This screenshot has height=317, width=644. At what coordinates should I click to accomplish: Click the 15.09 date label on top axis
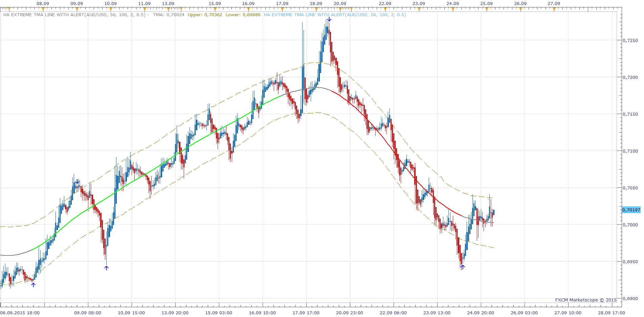215,4
